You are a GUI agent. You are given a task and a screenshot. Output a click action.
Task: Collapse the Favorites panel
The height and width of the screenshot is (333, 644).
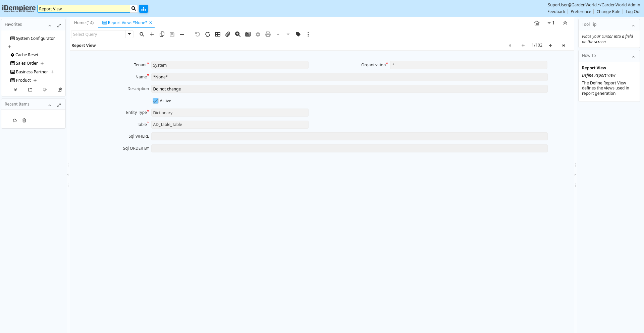(50, 25)
